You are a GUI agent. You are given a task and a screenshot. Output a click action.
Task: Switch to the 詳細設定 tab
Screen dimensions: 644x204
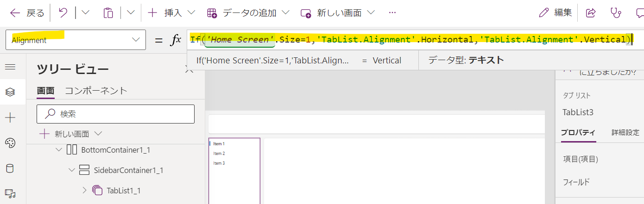point(625,132)
